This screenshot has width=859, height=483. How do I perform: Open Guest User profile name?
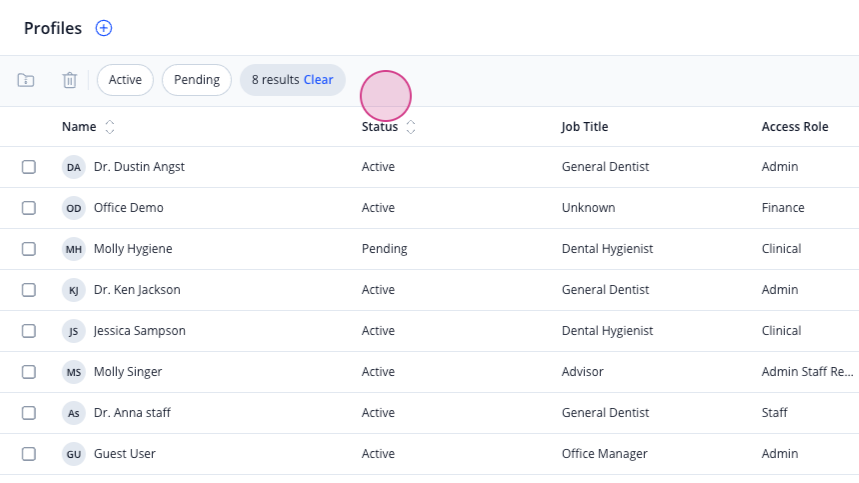pyautogui.click(x=125, y=454)
